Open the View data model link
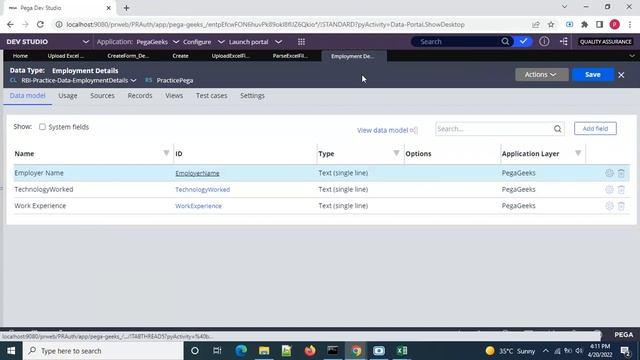 click(x=387, y=130)
